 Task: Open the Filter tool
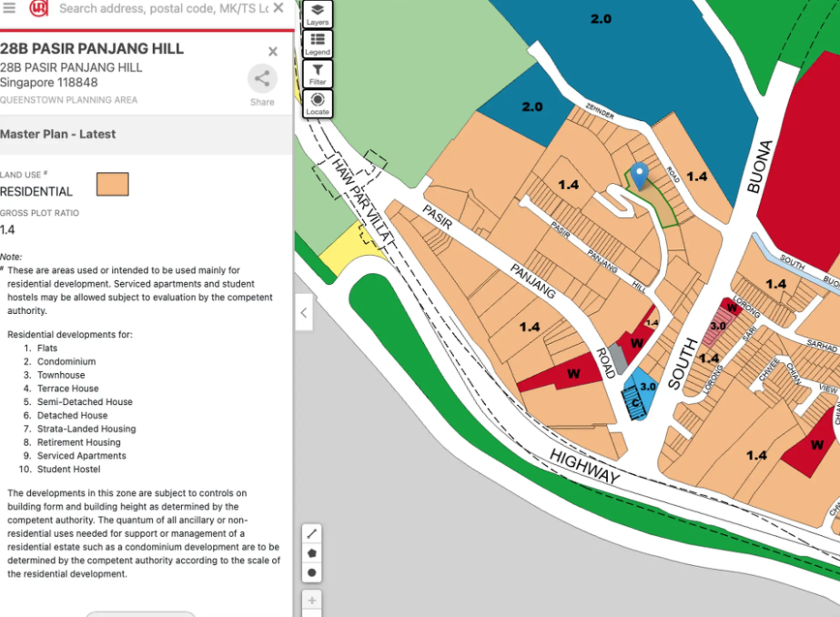[x=318, y=74]
